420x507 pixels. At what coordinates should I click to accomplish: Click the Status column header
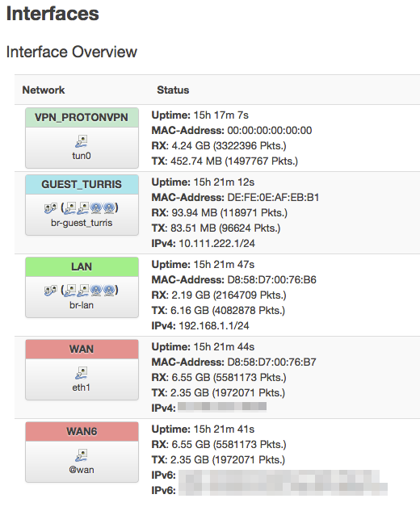[173, 90]
